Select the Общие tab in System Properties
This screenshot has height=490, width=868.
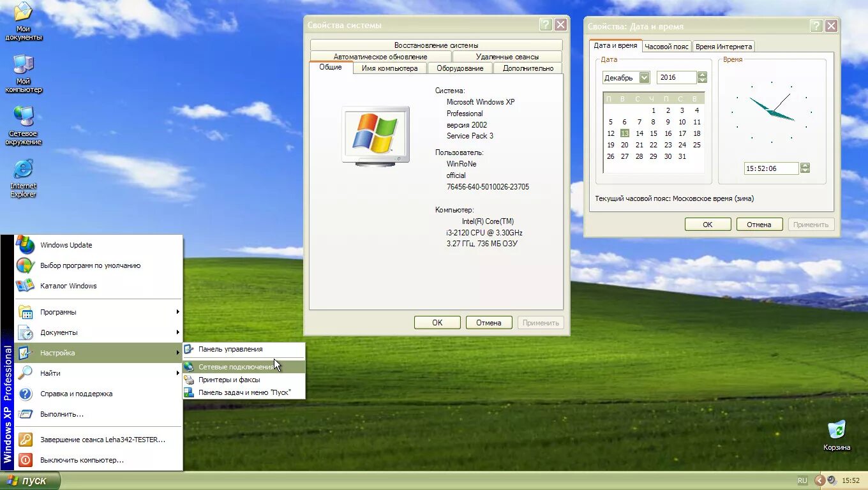(331, 67)
